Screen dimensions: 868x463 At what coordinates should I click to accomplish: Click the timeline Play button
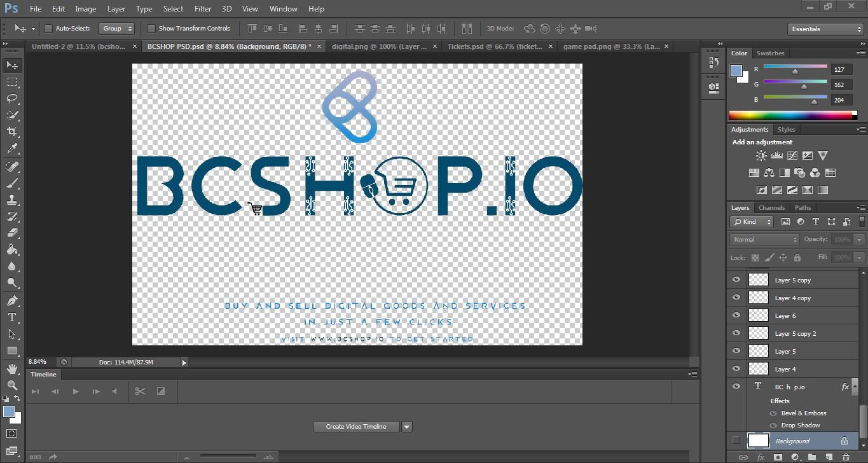point(76,392)
